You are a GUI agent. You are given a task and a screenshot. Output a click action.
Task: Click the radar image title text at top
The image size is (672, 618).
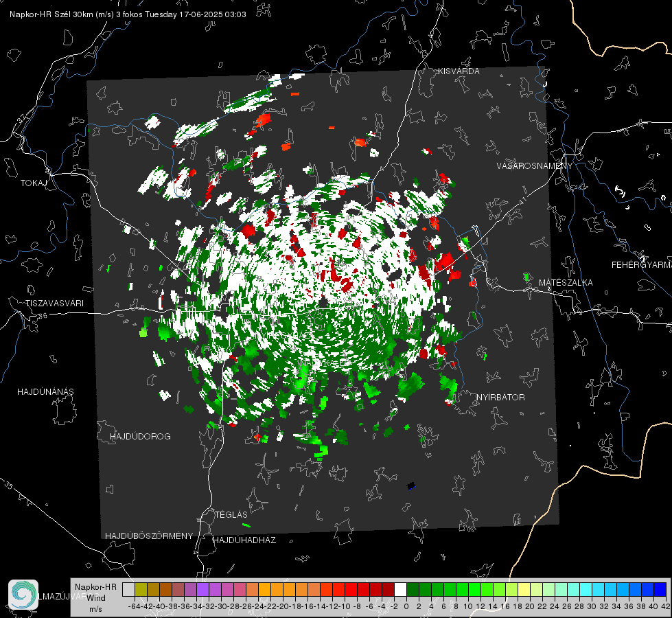[128, 14]
